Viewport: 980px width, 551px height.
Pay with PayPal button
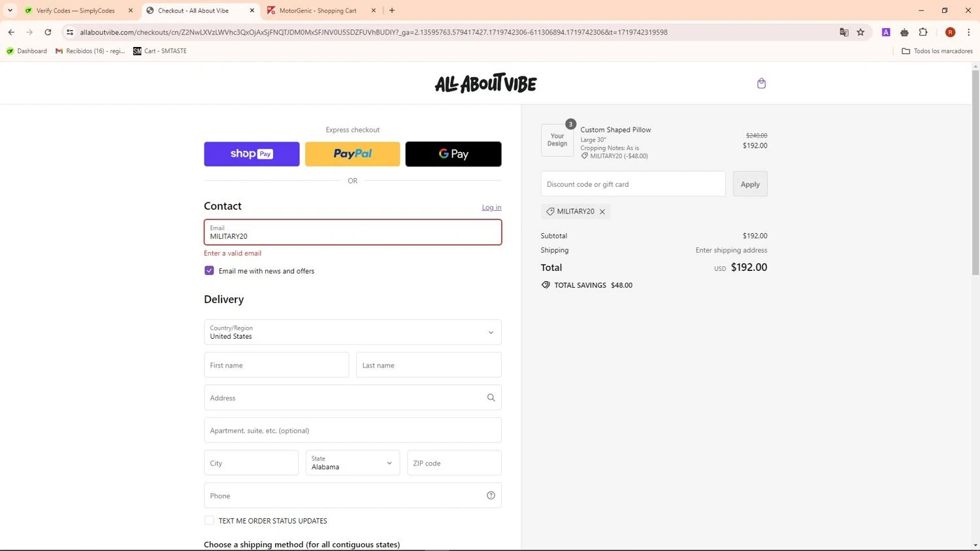coord(353,154)
